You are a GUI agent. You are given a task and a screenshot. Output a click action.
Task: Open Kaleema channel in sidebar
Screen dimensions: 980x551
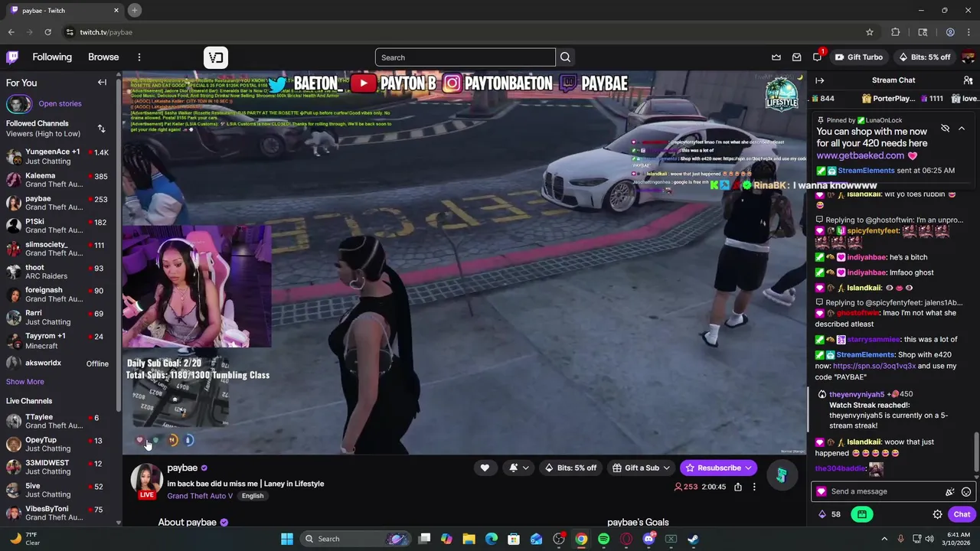[58, 180]
